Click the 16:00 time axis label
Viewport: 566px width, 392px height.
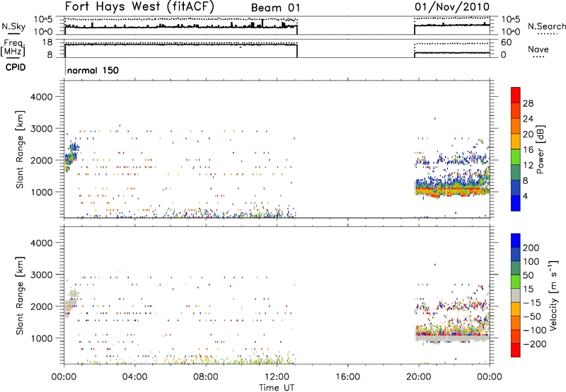tap(347, 377)
